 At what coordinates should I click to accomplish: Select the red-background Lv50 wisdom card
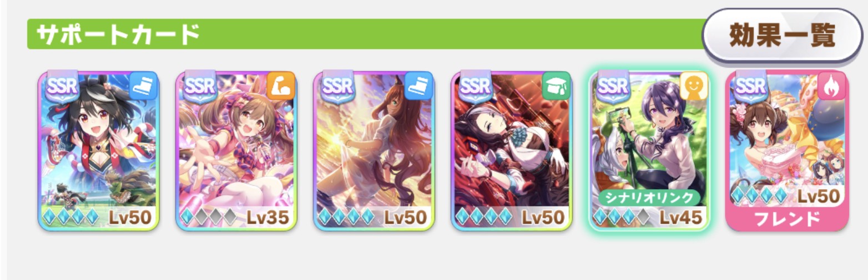pyautogui.click(x=512, y=151)
